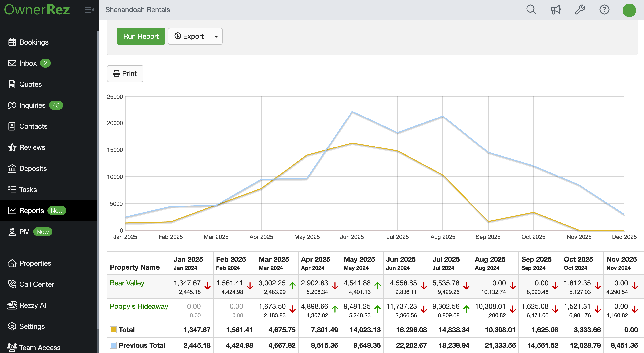Click the Print button
Viewport: 644px width, 353px height.
[x=125, y=73]
